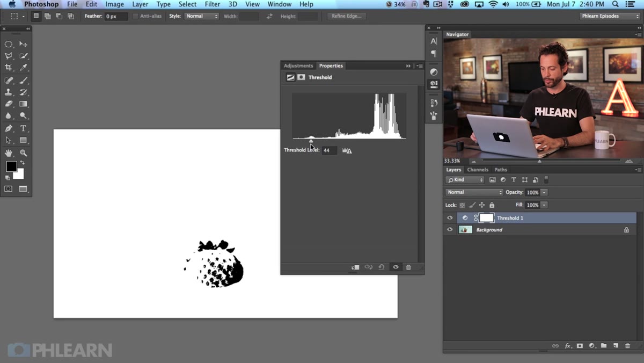Select the Hand tool
The height and width of the screenshot is (363, 644).
point(9,153)
